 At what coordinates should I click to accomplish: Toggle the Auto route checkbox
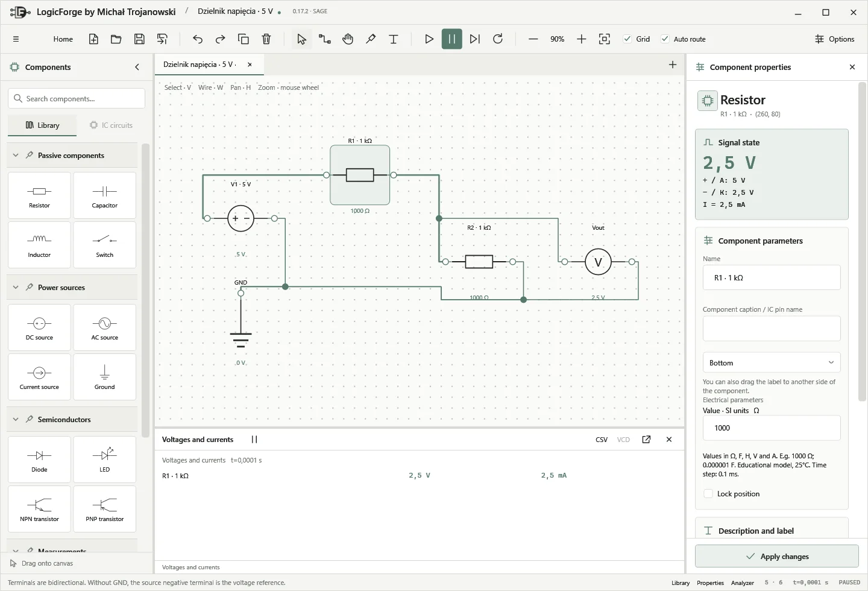[665, 39]
